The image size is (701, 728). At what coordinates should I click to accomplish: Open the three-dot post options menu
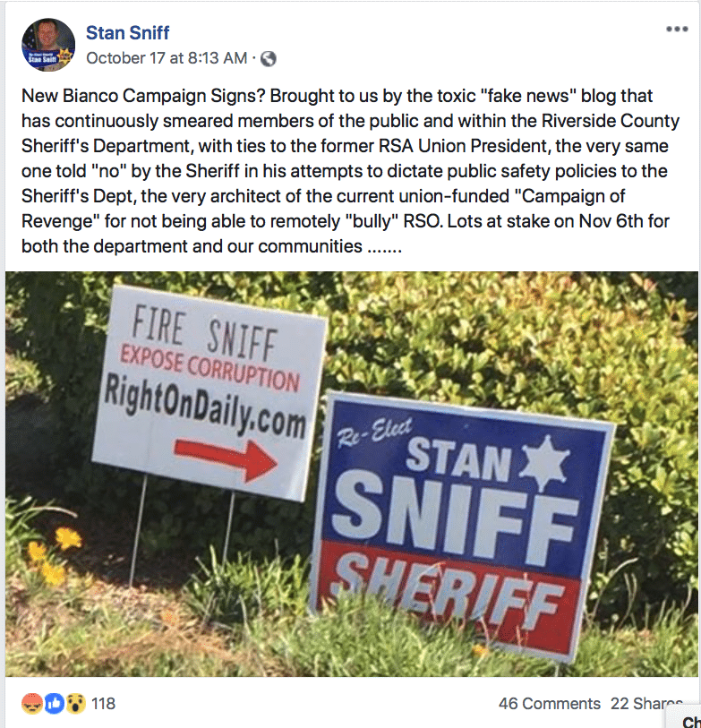(x=676, y=30)
